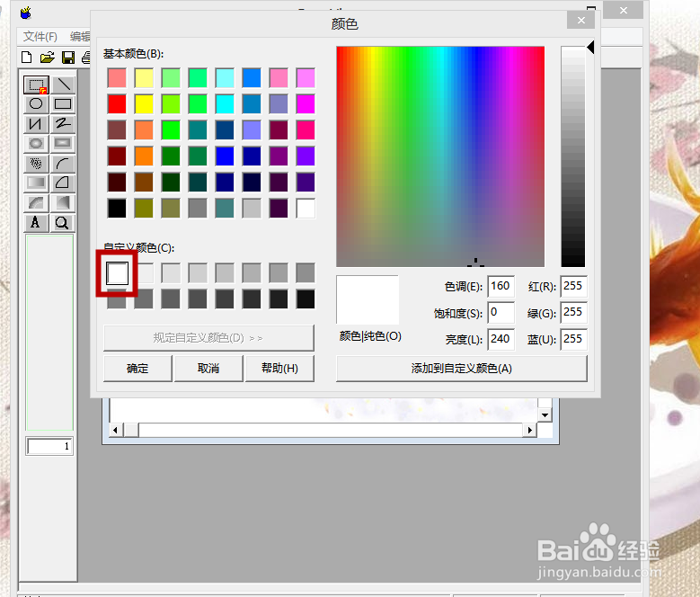Click the 蓝(U) blue value field
This screenshot has width=700, height=597.
click(574, 339)
